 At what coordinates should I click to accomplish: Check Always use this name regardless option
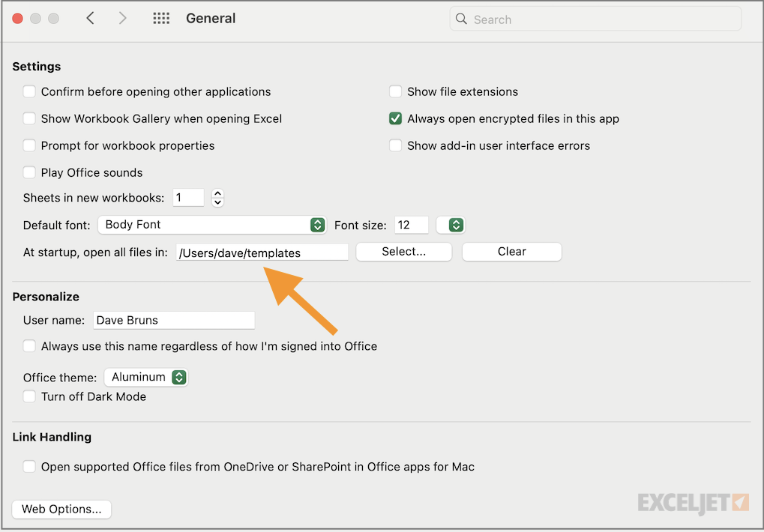(29, 346)
